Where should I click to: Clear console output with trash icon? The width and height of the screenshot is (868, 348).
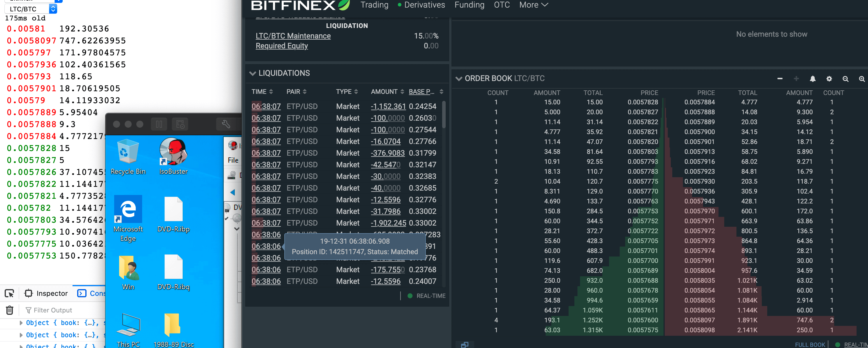click(x=10, y=310)
